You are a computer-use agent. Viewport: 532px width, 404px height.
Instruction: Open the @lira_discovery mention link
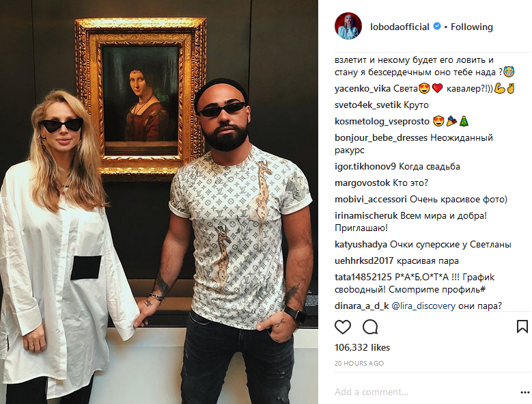[x=423, y=306]
